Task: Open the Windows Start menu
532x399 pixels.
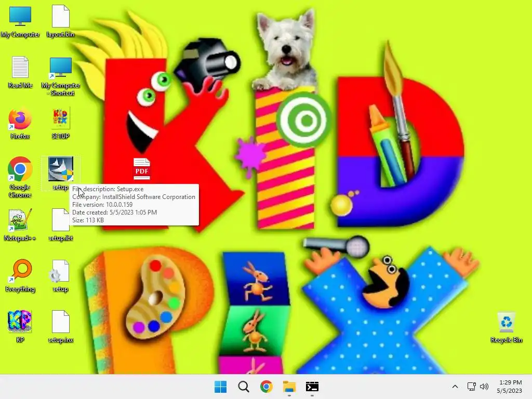Action: click(220, 387)
